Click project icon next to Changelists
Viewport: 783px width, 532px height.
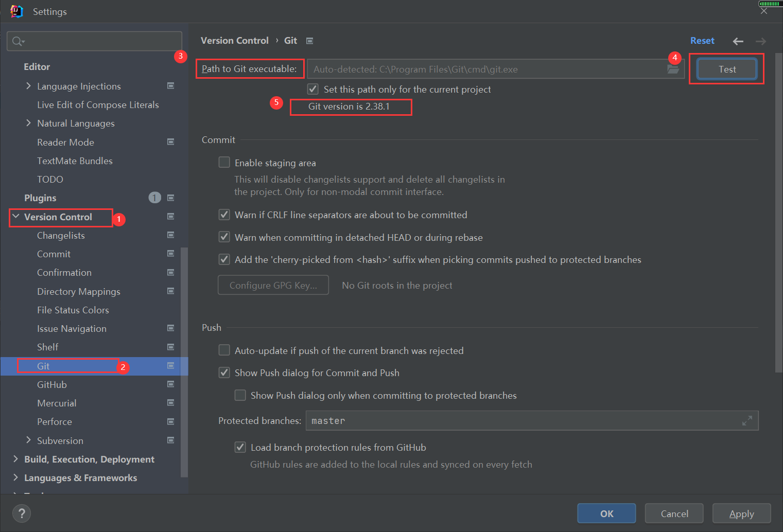point(170,235)
